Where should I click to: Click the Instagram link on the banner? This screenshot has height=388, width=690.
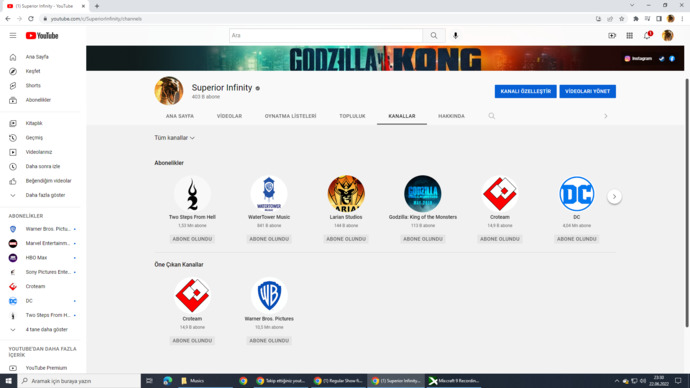point(638,59)
